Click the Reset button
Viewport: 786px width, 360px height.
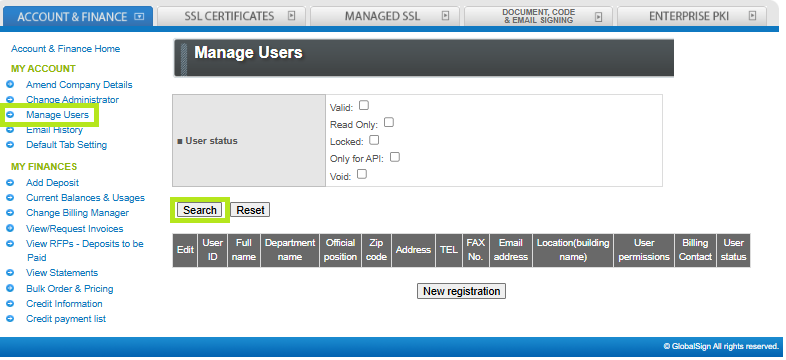pos(250,210)
